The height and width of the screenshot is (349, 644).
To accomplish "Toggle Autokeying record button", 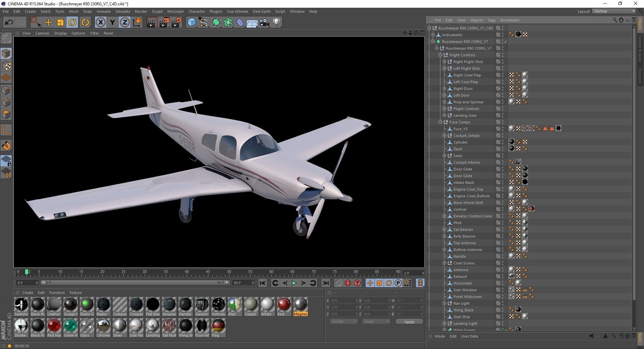I will tap(348, 283).
